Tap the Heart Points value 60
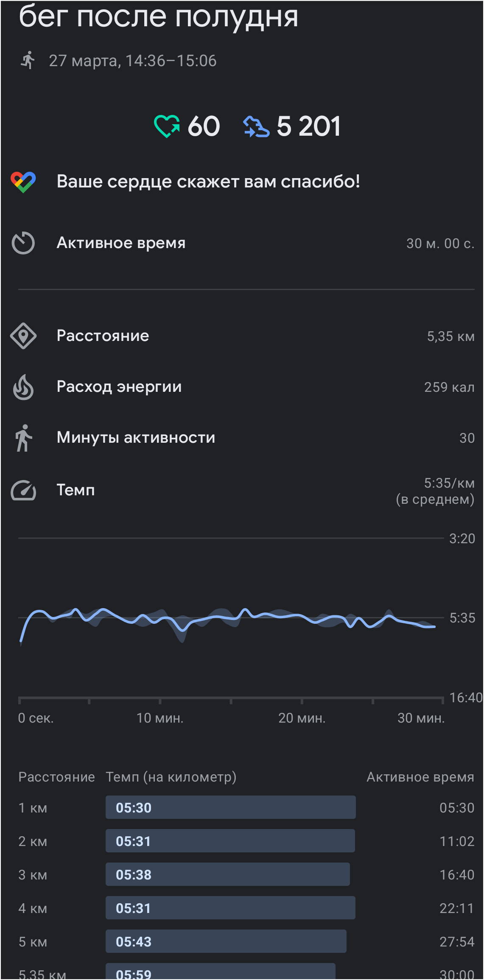Screen dimensions: 484x980 tap(204, 126)
